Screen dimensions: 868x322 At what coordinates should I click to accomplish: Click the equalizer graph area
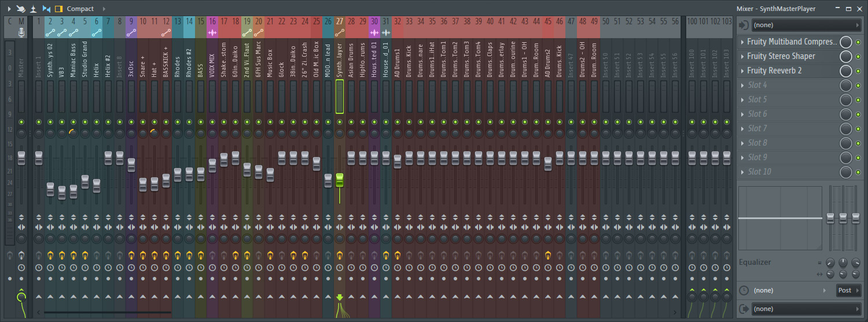(x=780, y=219)
